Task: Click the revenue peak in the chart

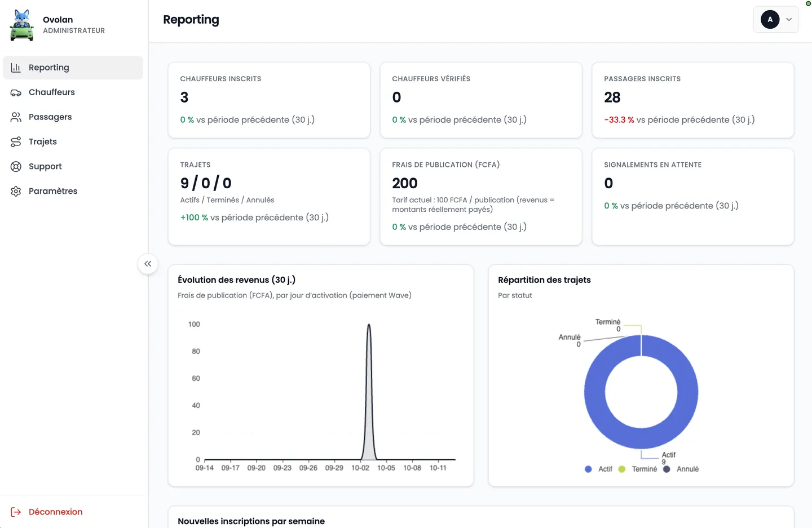Action: click(x=369, y=326)
